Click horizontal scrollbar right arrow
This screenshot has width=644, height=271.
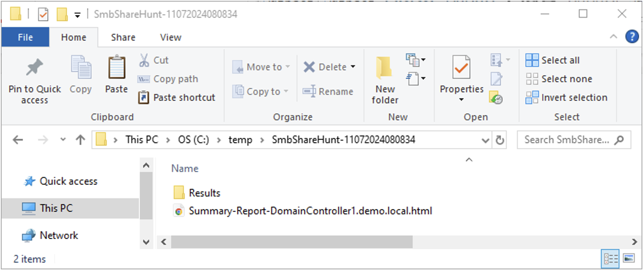click(x=634, y=242)
